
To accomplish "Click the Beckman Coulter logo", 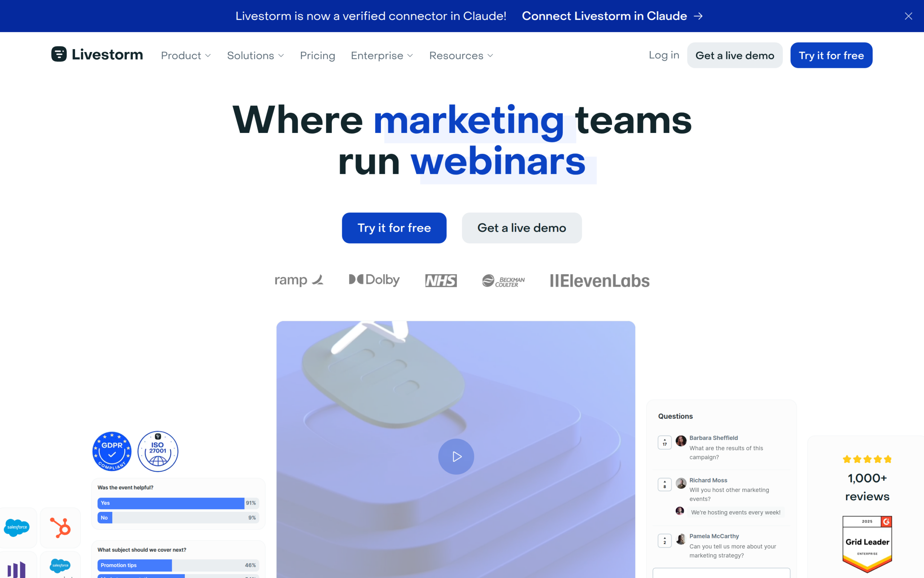I will pyautogui.click(x=503, y=281).
